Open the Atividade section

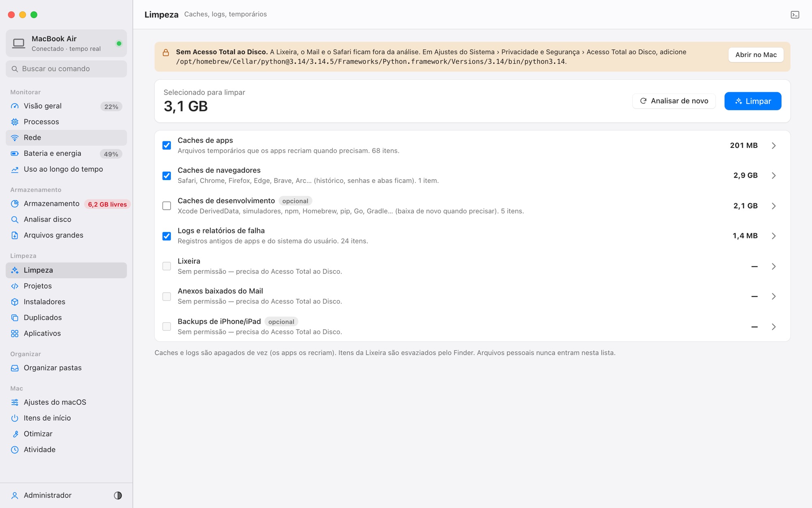66,450
